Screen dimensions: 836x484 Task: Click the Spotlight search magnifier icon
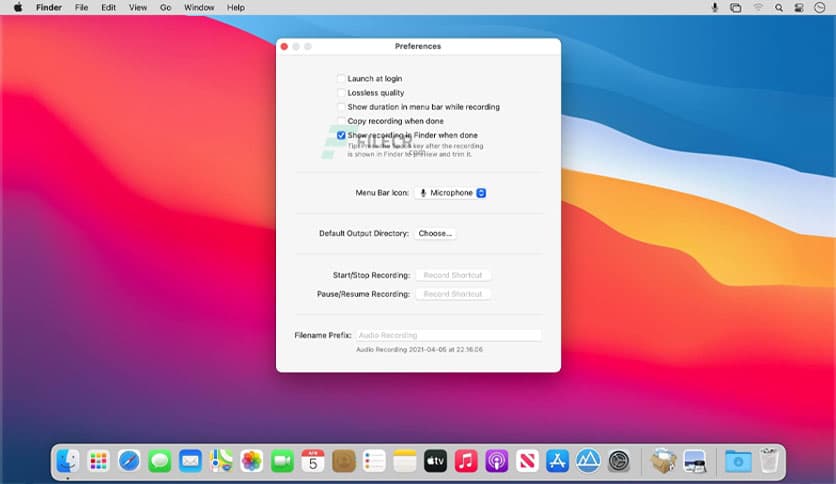click(778, 7)
